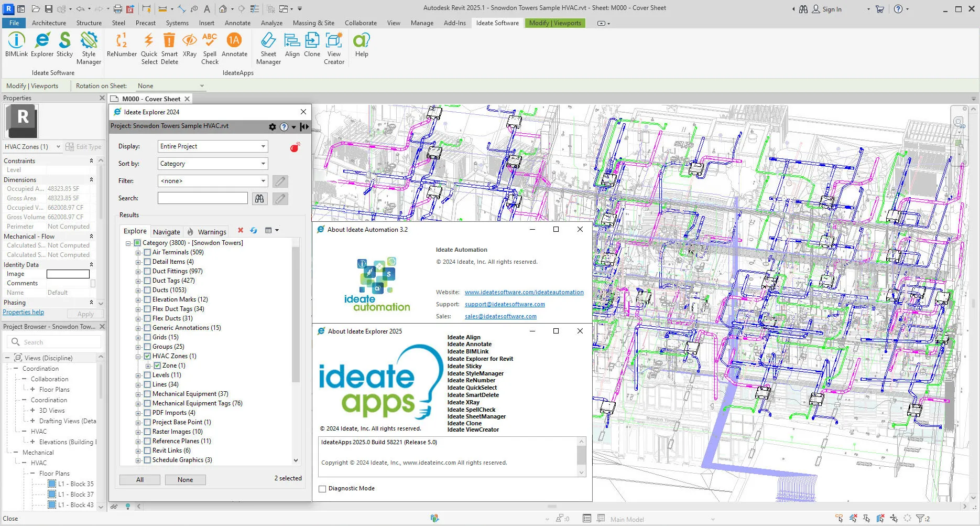Click the Ideate Explorer Search input field

(x=203, y=198)
